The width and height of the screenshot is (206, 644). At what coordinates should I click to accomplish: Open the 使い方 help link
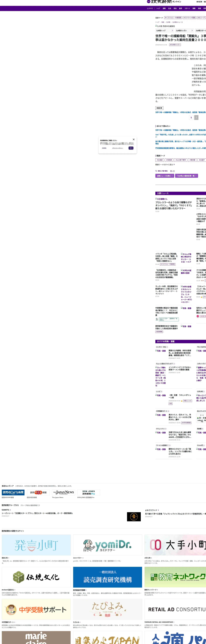pos(173,171)
